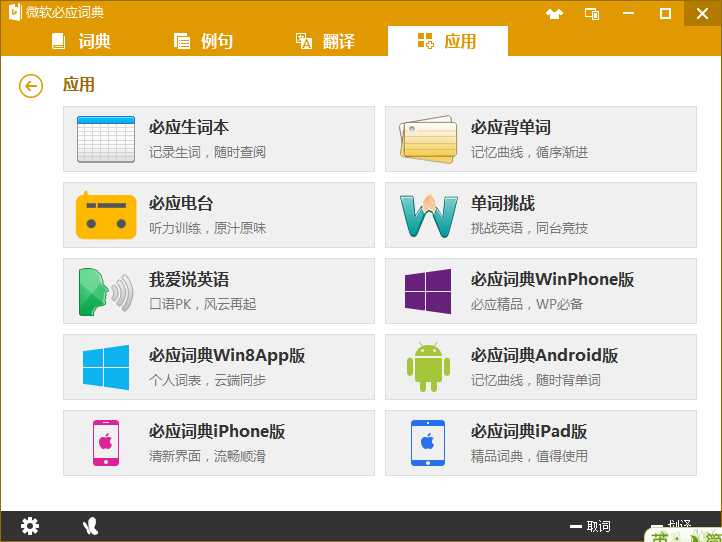Click the bottom bar icon beside the gear
Image resolution: width=722 pixels, height=542 pixels.
click(90, 526)
